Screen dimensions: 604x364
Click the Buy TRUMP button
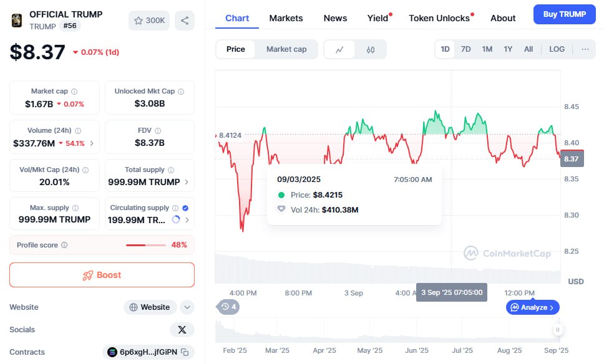[564, 14]
